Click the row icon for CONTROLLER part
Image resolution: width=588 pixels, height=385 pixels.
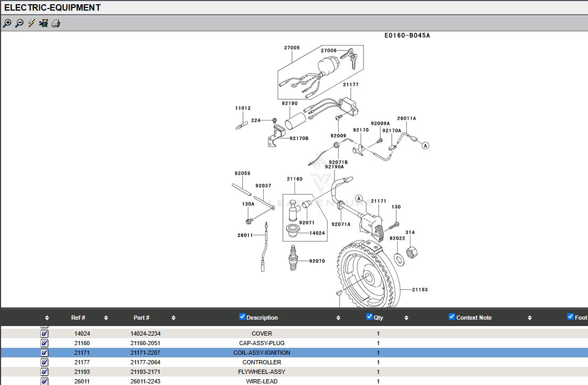[x=45, y=362]
